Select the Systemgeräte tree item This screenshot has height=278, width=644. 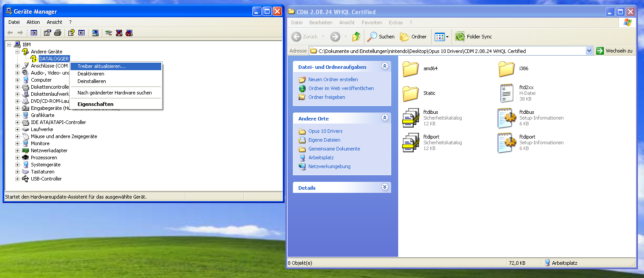point(46,165)
